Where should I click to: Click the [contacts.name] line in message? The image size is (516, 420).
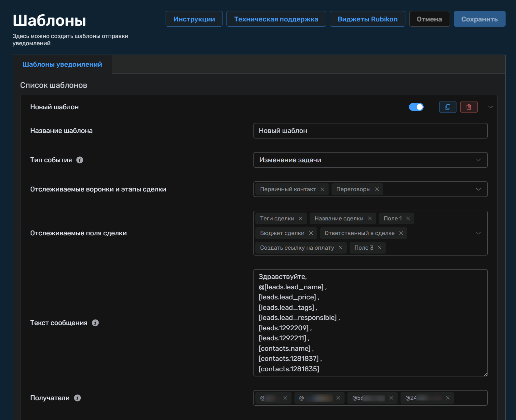click(x=286, y=348)
